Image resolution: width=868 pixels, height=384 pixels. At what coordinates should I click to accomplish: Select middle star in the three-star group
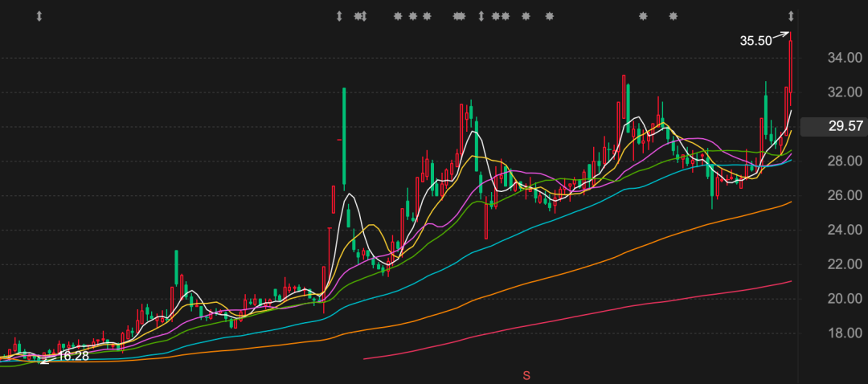tap(412, 16)
